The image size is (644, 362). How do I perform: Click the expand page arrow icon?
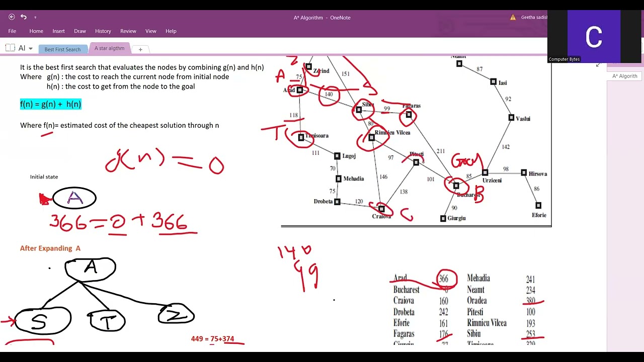(x=598, y=64)
